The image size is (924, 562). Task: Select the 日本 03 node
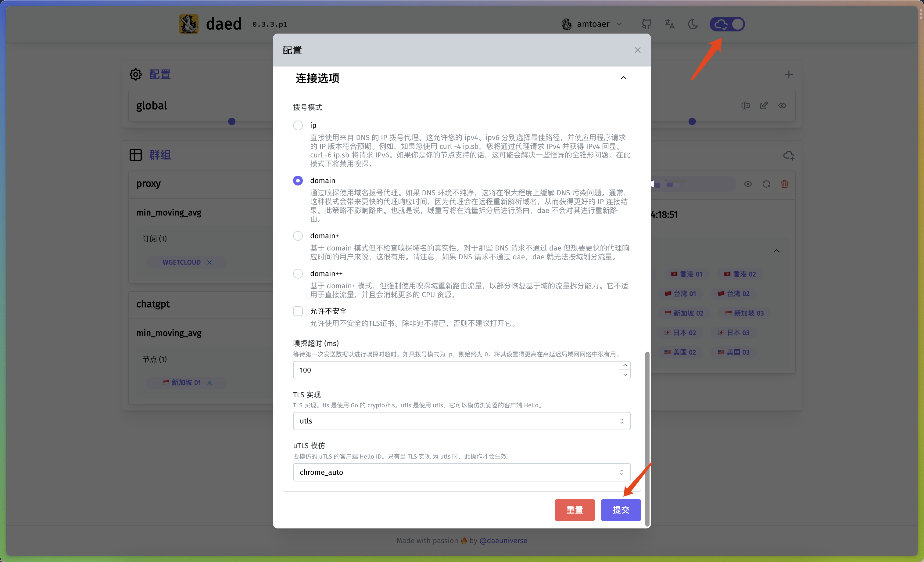733,333
